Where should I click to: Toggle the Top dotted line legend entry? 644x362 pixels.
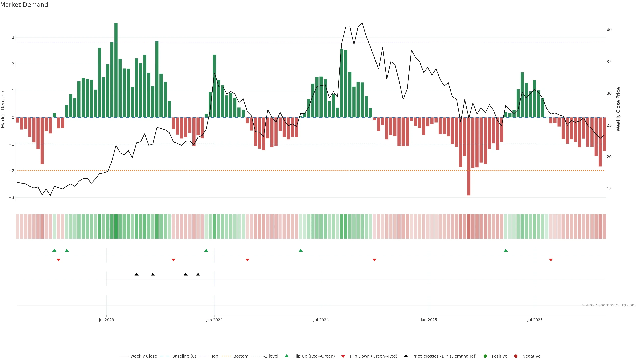[214, 356]
